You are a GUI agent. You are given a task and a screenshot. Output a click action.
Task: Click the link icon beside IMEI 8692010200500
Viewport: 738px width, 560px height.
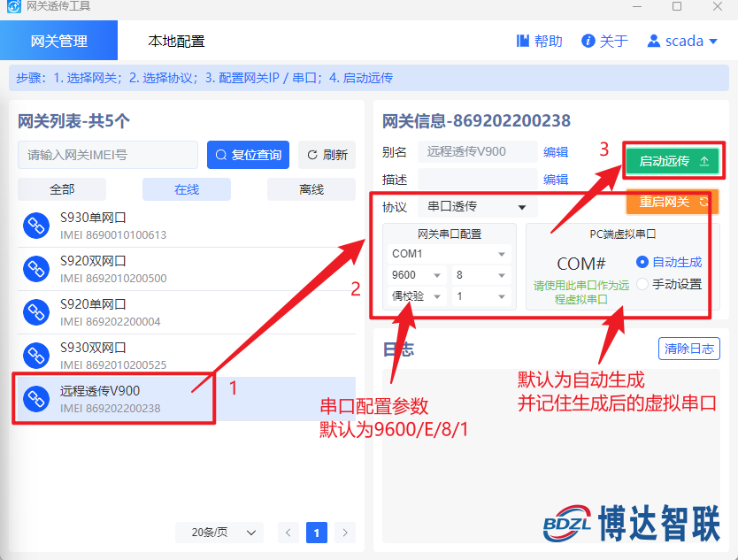coord(36,269)
